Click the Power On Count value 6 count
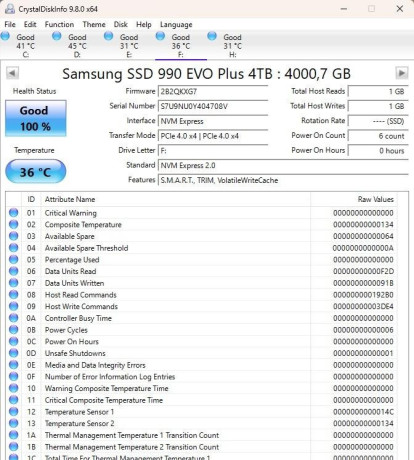Screen dimensions: 414x460 coord(378,136)
